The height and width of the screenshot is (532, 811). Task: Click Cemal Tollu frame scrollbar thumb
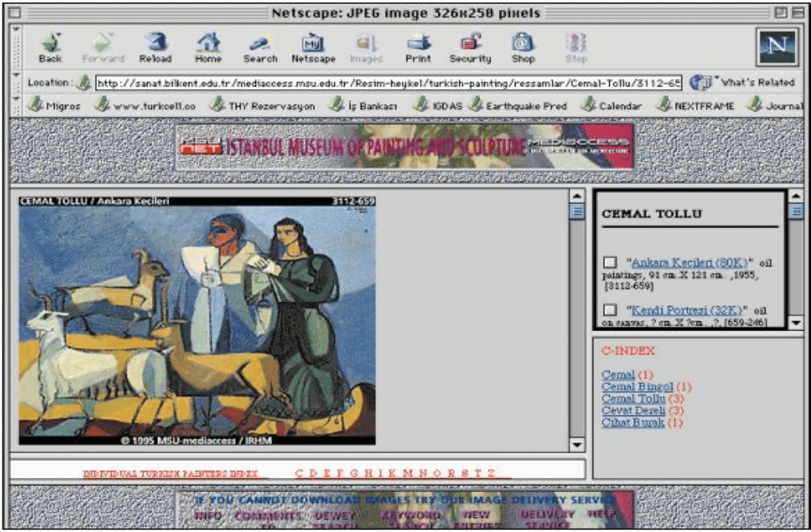pos(796,211)
